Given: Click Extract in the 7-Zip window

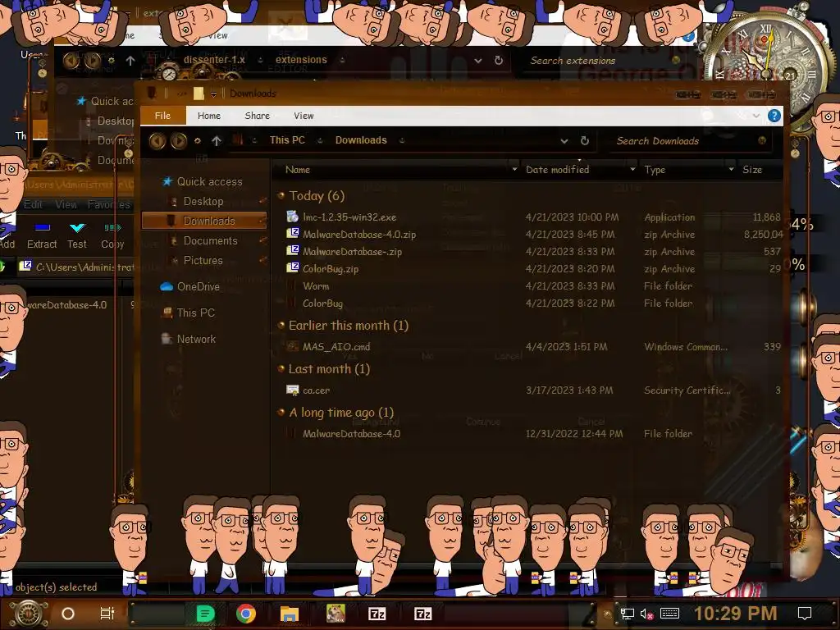Looking at the screenshot, I should pyautogui.click(x=42, y=236).
